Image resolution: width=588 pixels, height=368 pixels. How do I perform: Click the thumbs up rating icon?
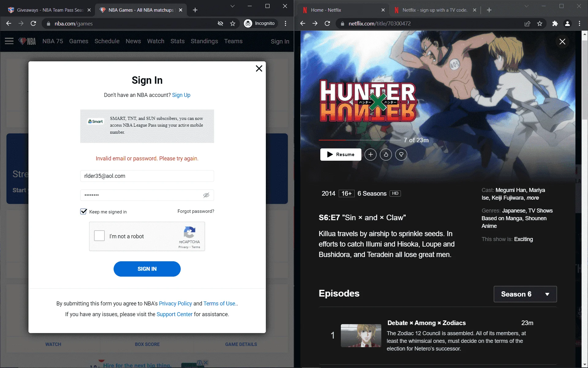386,155
